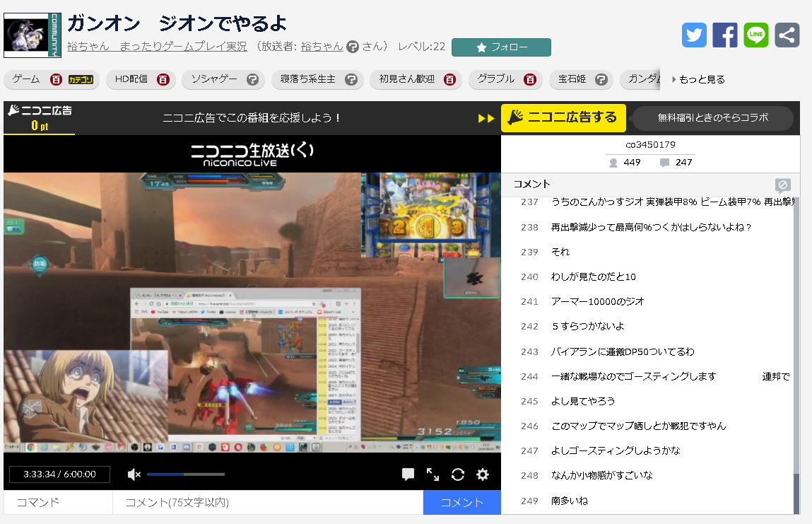Image resolution: width=812 pixels, height=524 pixels.
Task: Select the 寝落ち系生主 tag
Action: pyautogui.click(x=307, y=78)
